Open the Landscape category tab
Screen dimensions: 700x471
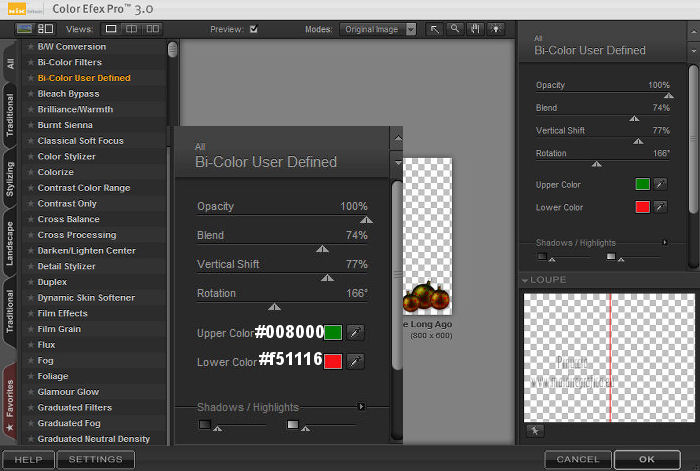click(10, 243)
